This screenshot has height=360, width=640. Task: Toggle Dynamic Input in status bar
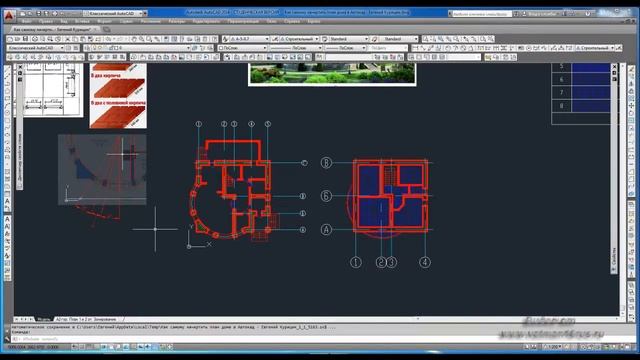[140, 347]
